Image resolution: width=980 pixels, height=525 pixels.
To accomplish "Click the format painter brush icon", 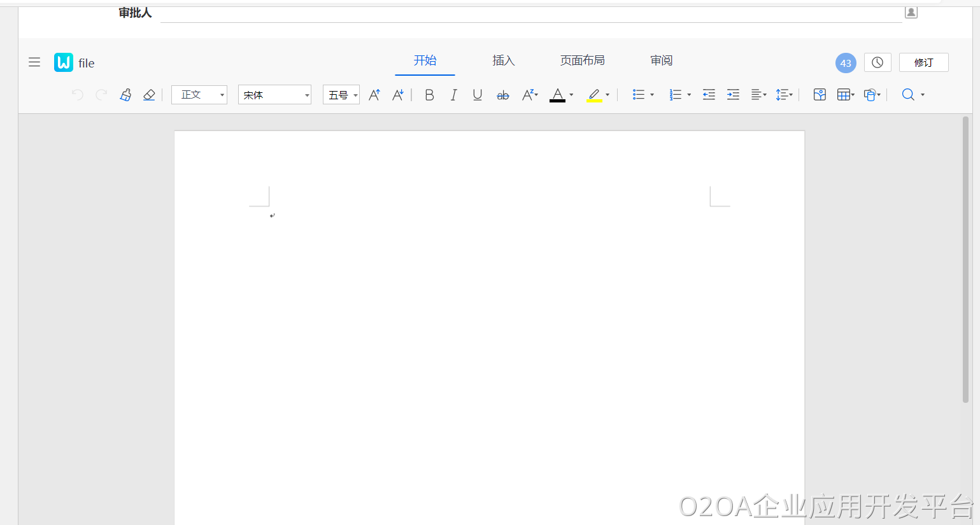I will coord(125,95).
